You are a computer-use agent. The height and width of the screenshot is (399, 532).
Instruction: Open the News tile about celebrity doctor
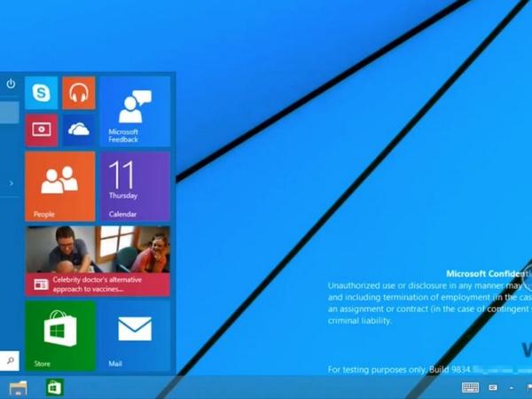coord(98,261)
